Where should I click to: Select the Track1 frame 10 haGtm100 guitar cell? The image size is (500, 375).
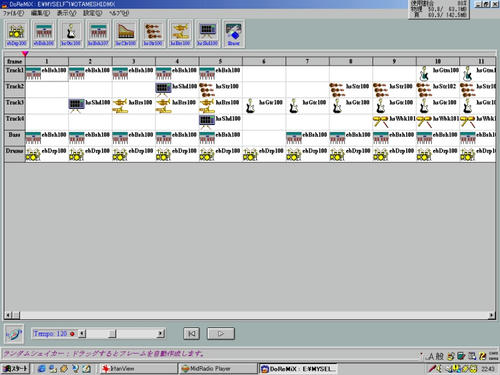438,74
